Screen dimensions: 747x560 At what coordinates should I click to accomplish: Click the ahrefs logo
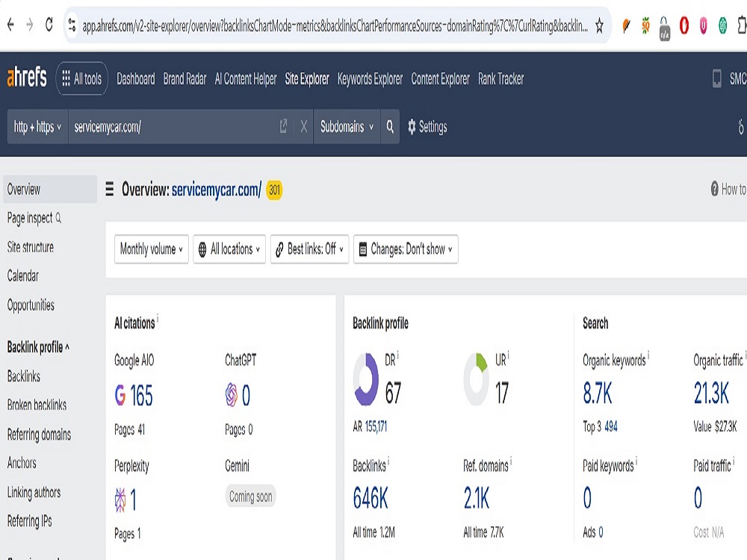point(27,78)
